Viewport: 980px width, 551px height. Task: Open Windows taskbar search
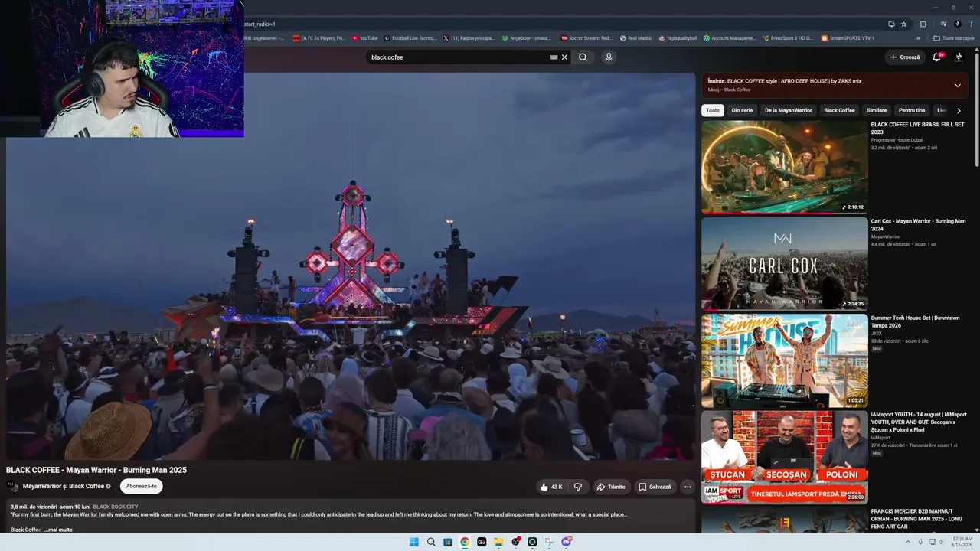431,542
